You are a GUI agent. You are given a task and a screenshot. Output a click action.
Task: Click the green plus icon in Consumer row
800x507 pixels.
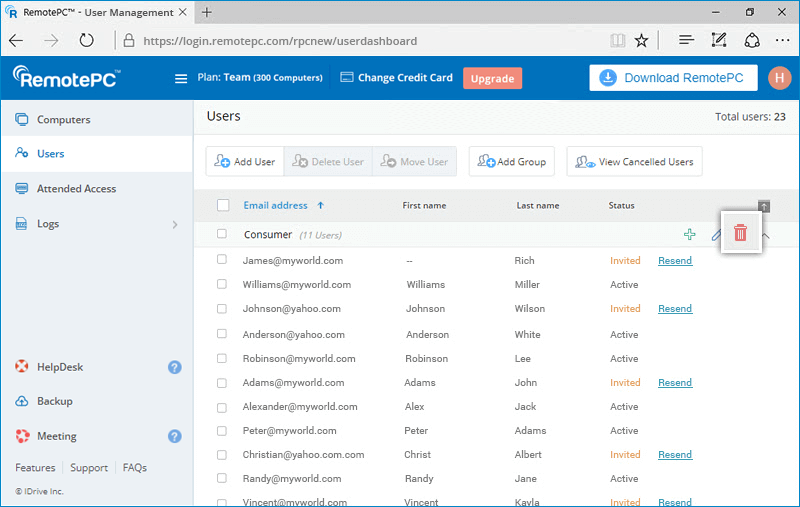click(x=689, y=234)
